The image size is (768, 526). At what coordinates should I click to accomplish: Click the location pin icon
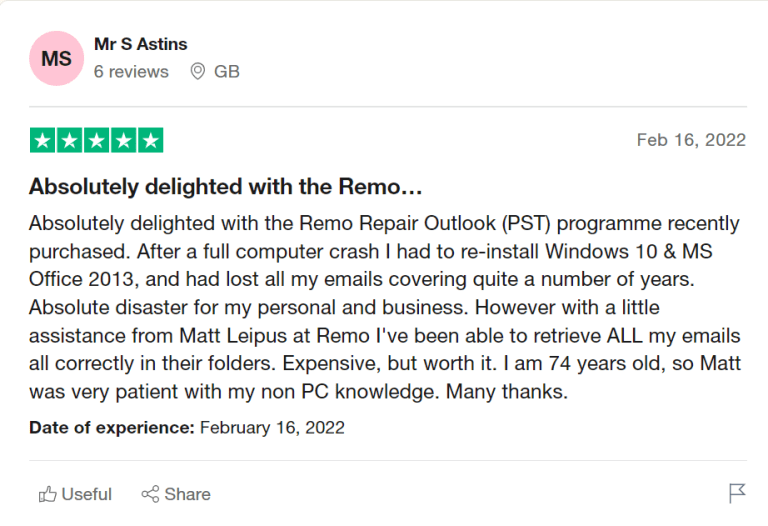[x=198, y=72]
